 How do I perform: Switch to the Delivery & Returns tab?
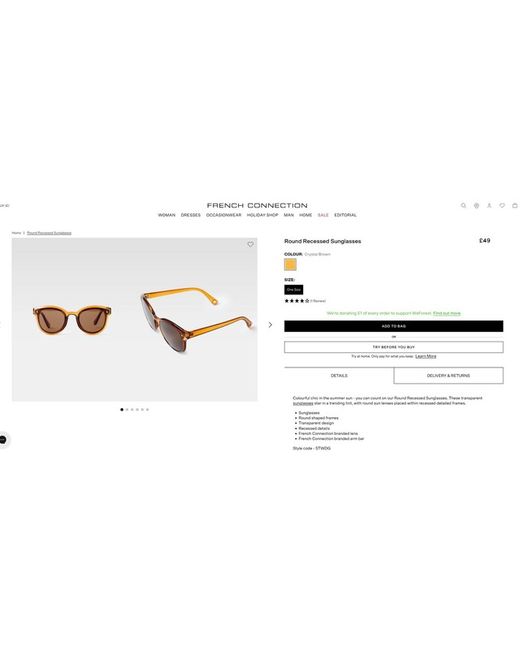click(449, 376)
